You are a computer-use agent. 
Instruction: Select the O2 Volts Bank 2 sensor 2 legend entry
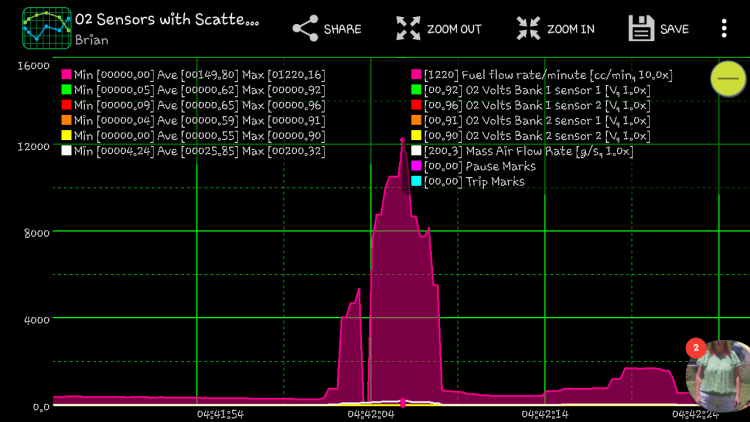[x=531, y=136]
